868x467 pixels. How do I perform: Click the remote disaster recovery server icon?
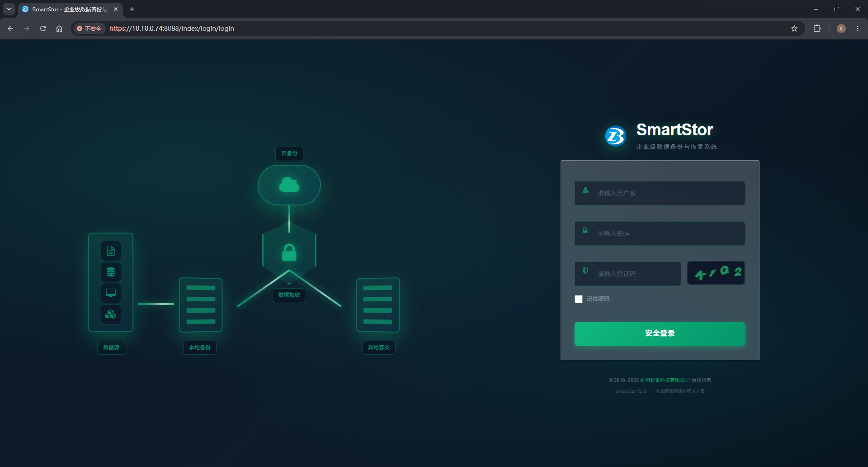click(x=378, y=305)
